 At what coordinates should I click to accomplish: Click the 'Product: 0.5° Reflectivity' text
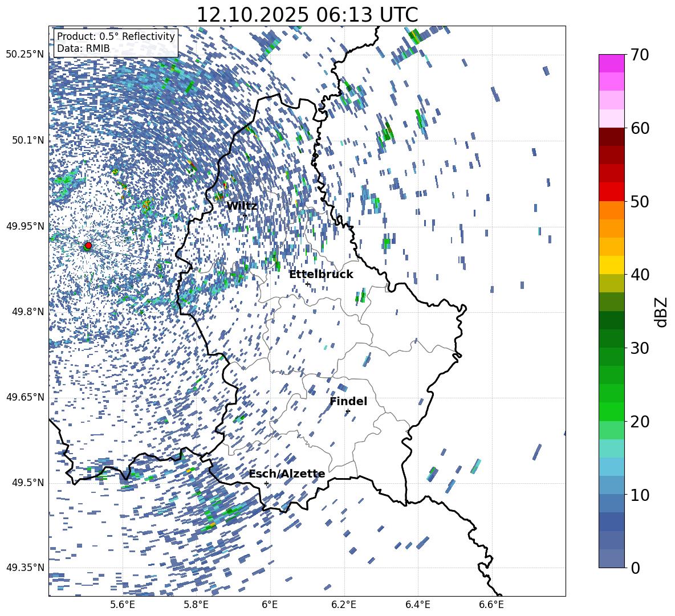tap(116, 36)
